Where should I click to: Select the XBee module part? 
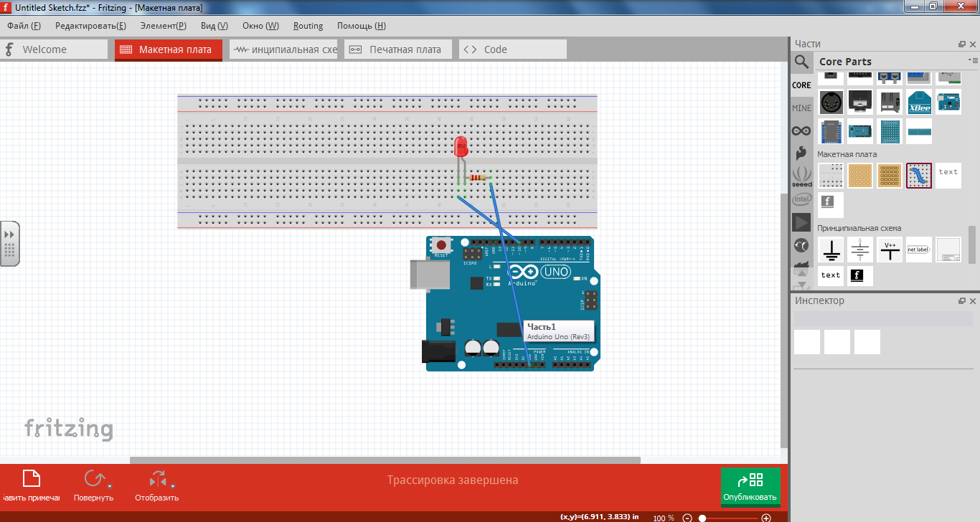click(x=919, y=102)
